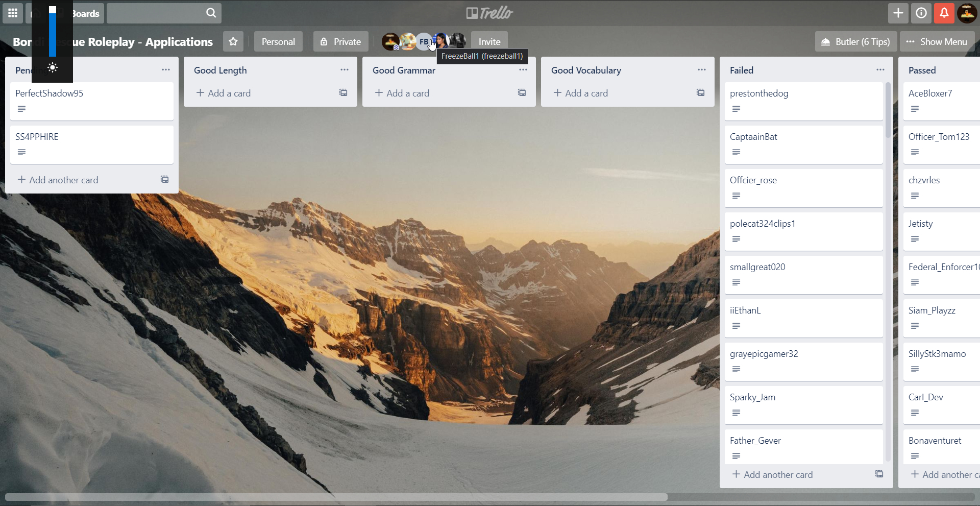Open the Failed list options menu
The width and height of the screenshot is (980, 506).
(x=879, y=69)
